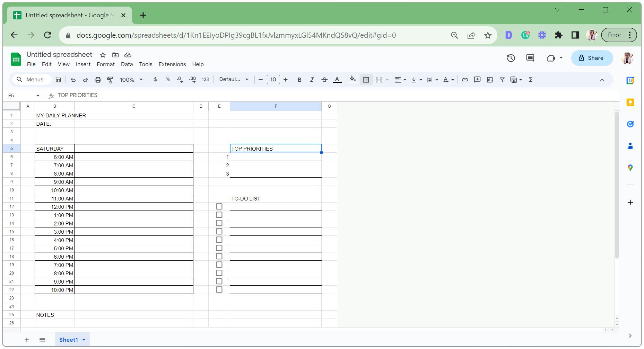Open Google Keep in side panel

click(630, 102)
